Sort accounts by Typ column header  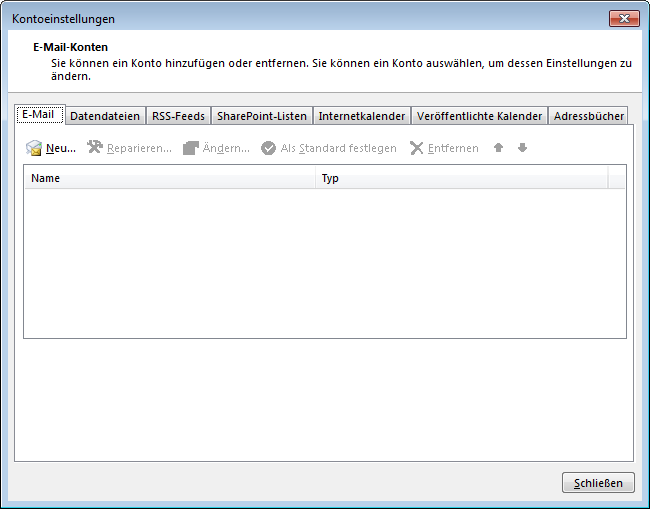[462, 178]
